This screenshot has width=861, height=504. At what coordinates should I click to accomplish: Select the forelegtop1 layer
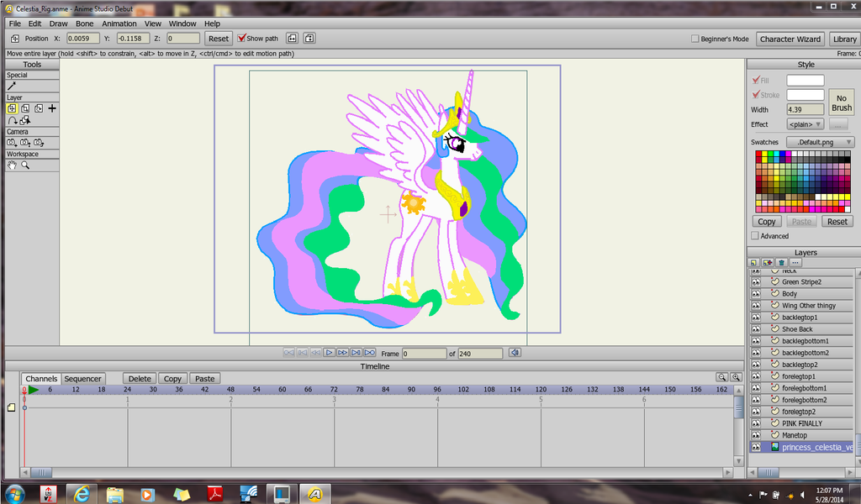tap(802, 376)
